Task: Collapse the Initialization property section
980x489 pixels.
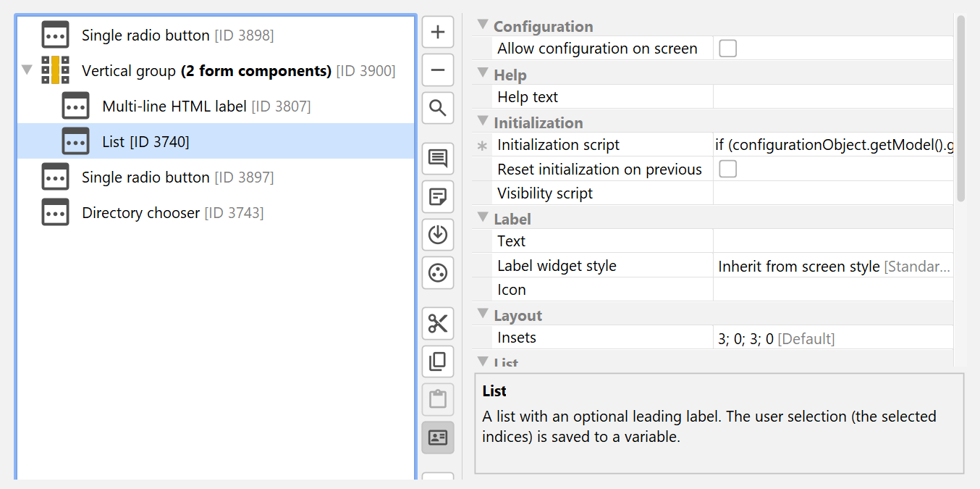Action: (483, 122)
